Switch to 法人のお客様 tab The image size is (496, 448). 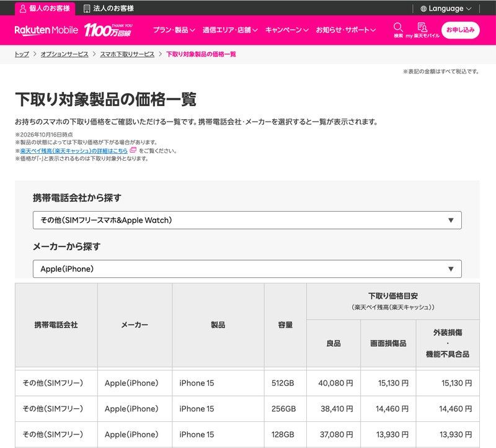tap(108, 9)
